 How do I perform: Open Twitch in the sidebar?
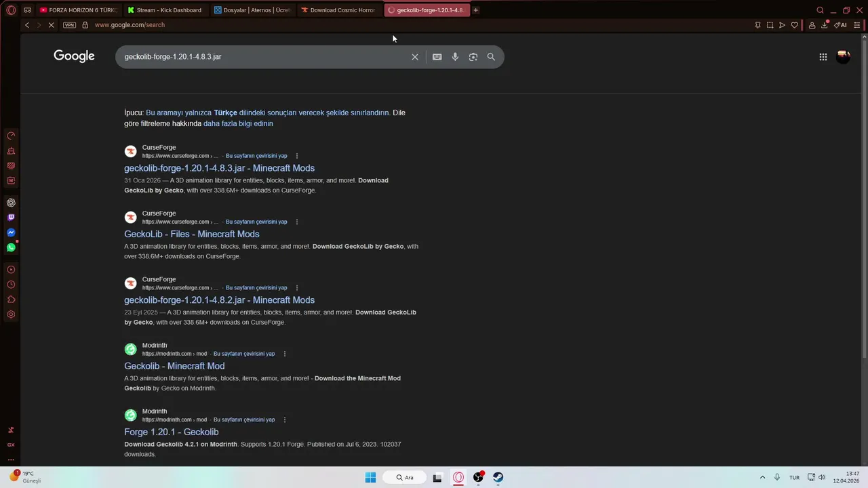pyautogui.click(x=11, y=218)
